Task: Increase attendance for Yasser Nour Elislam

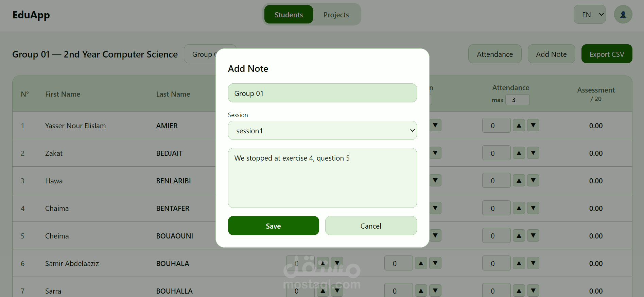Action: click(519, 126)
